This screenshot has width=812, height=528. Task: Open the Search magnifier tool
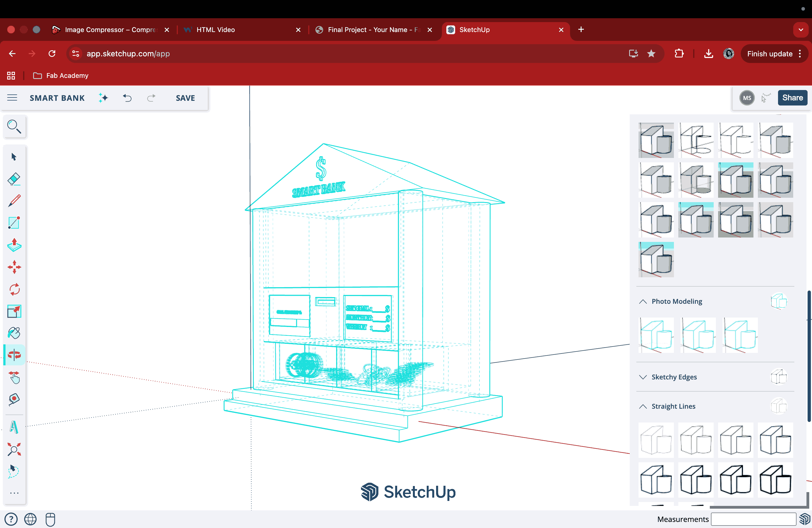[14, 126]
